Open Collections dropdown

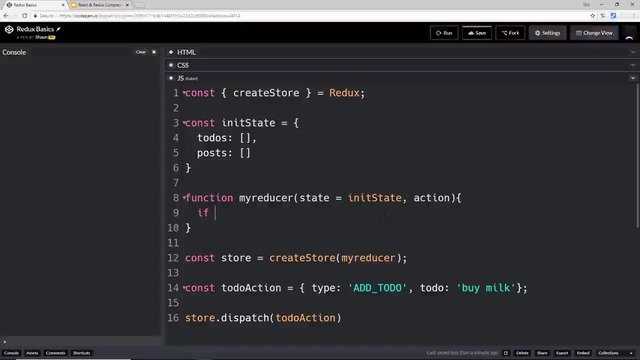coord(616,353)
